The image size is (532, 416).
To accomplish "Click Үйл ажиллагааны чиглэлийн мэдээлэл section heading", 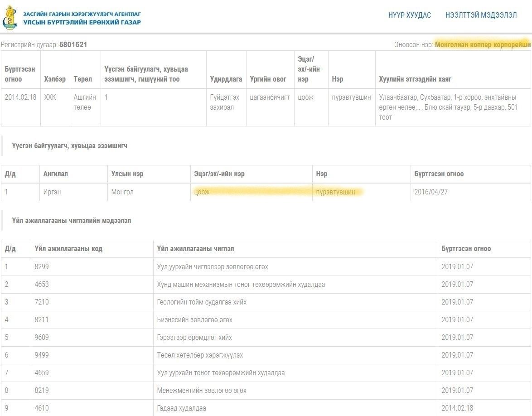I will pyautogui.click(x=72, y=221).
